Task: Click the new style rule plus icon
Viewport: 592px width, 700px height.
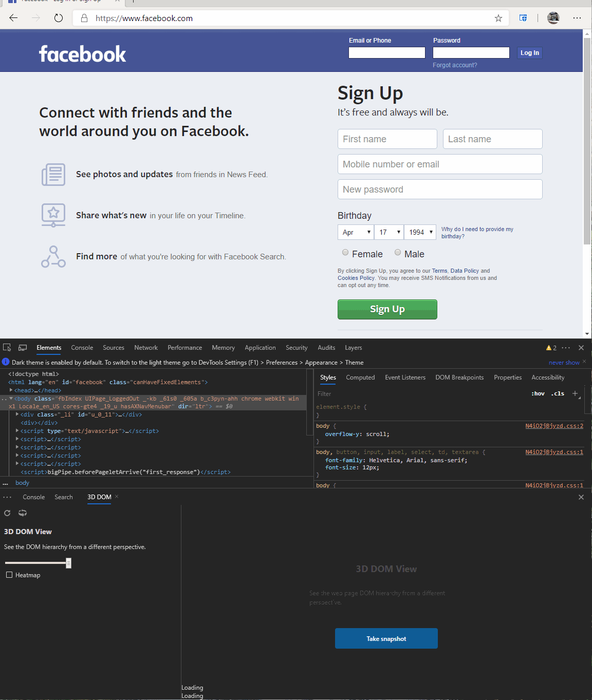Action: tap(575, 393)
